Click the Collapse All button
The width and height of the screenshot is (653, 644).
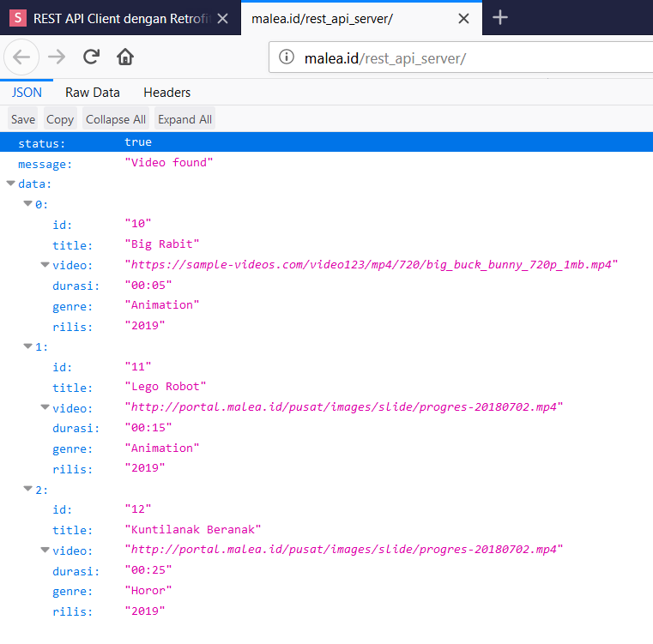[116, 119]
